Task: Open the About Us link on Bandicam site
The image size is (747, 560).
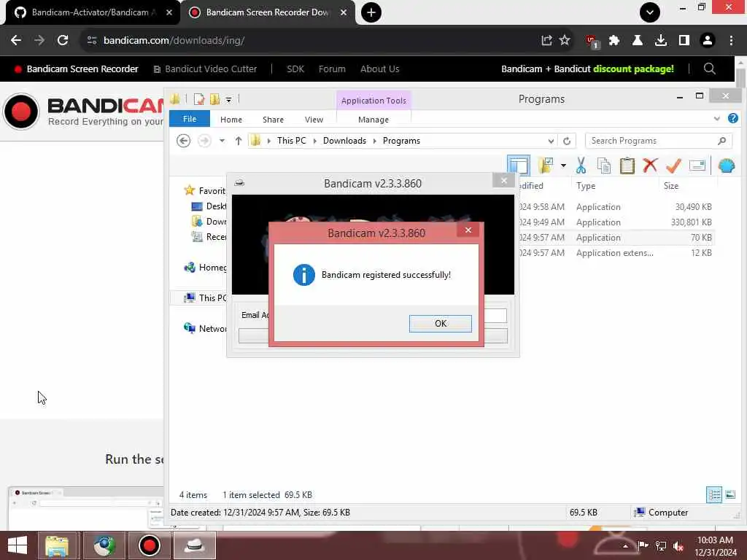Action: 379,69
